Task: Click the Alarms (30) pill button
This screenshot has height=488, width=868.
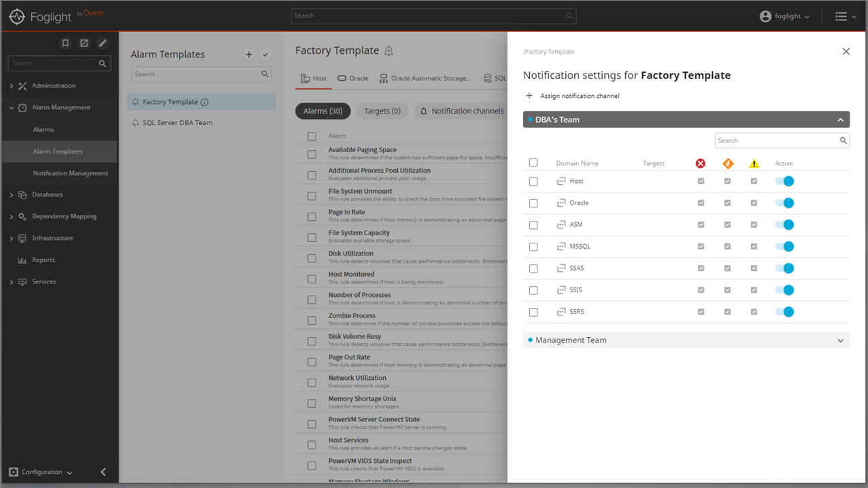Action: (323, 111)
